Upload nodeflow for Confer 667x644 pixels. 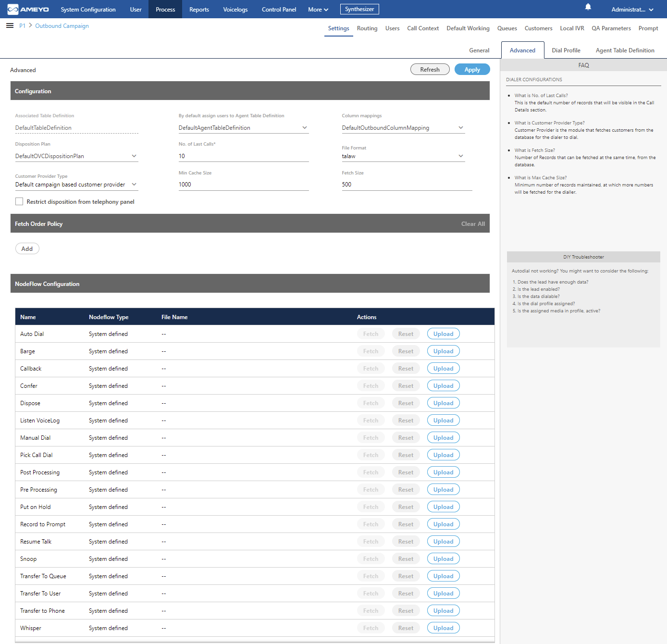click(x=443, y=386)
